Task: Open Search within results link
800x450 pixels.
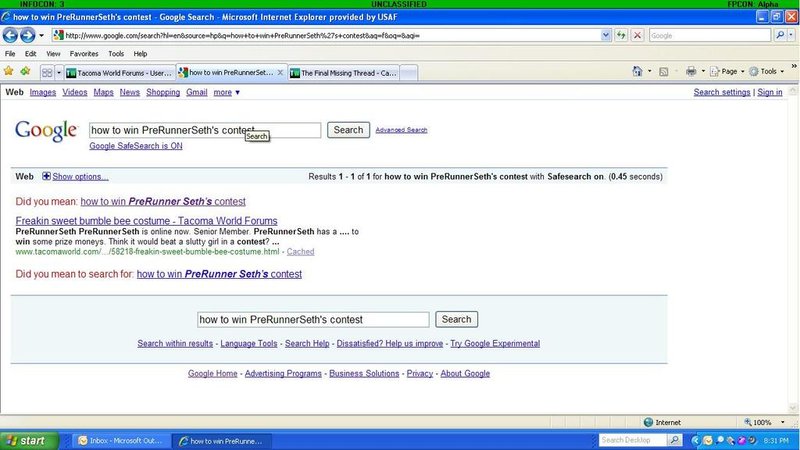Action: (x=175, y=343)
